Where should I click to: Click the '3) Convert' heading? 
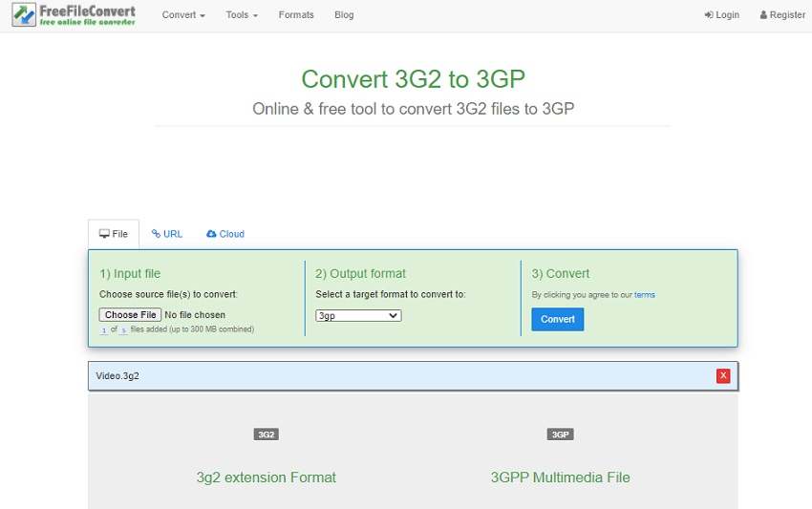[561, 273]
